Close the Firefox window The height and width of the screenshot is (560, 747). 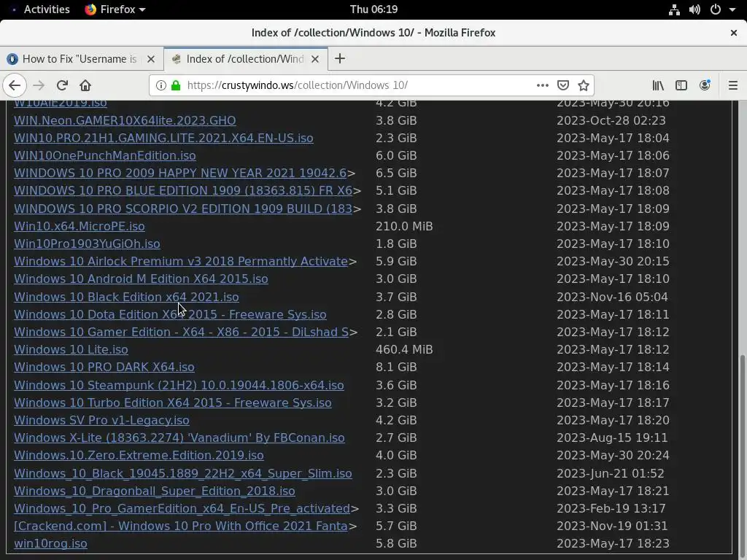tap(734, 33)
